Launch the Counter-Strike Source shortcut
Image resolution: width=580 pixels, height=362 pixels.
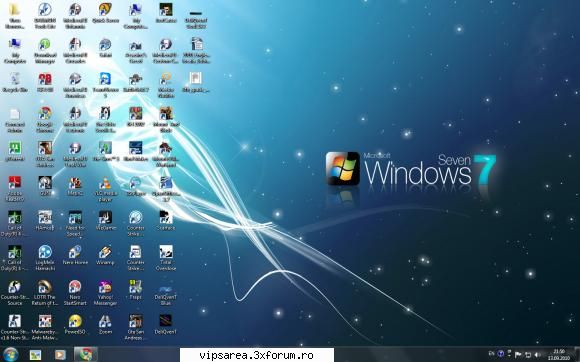pos(15,292)
